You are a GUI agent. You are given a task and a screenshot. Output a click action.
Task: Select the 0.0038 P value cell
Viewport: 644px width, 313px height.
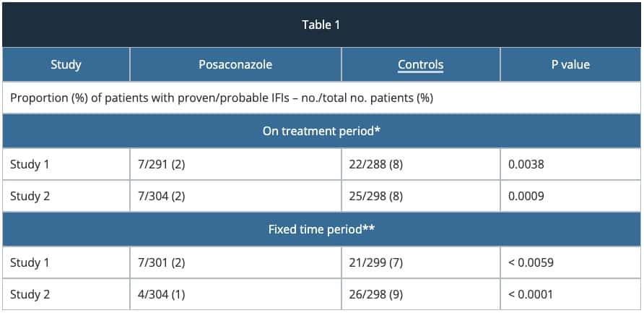[x=526, y=164]
